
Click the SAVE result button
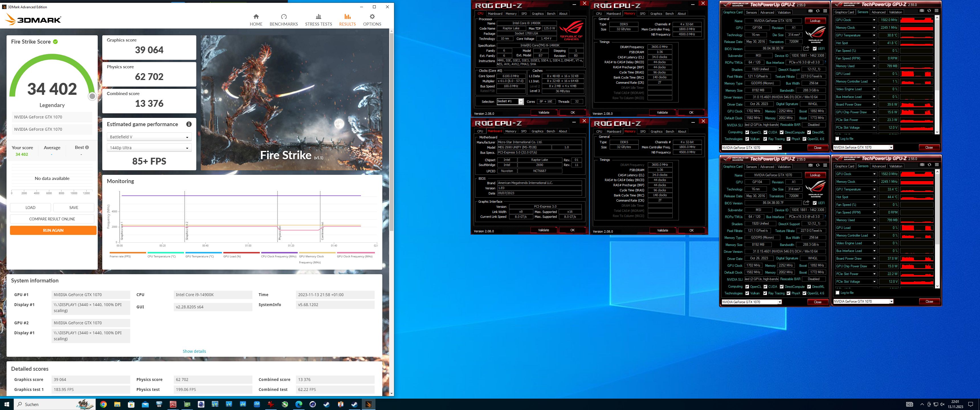[74, 208]
